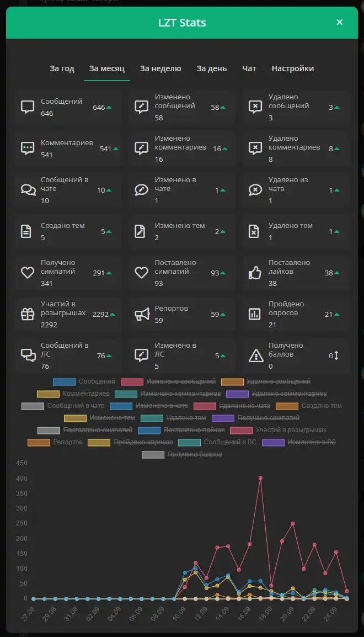Click the warning triangle icon for Получено баллов
364x637 pixels.
256,355
